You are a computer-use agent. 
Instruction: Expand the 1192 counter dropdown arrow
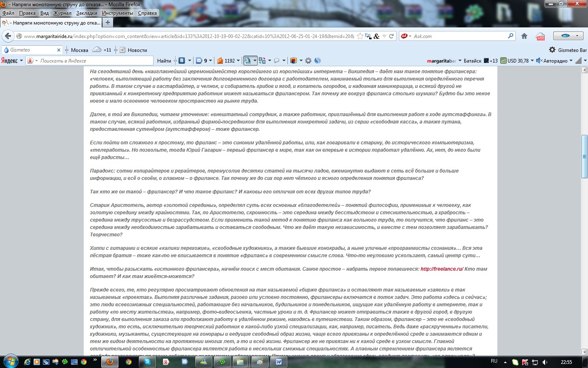point(238,61)
